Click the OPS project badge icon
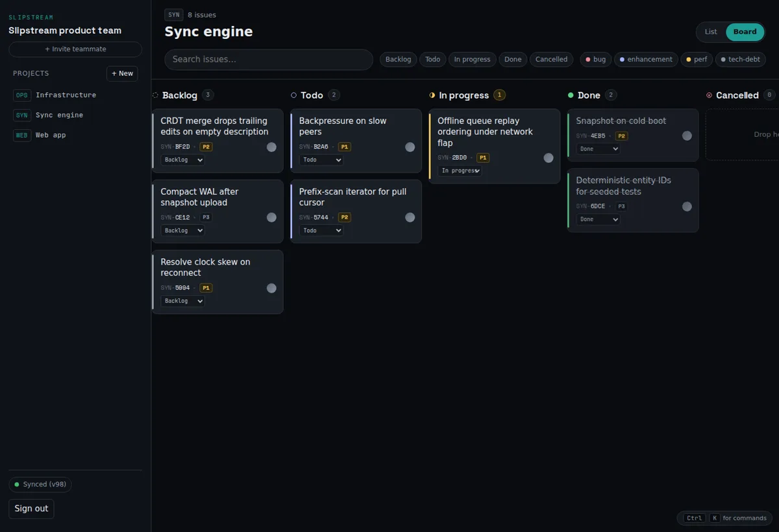779x532 pixels. [x=22, y=95]
